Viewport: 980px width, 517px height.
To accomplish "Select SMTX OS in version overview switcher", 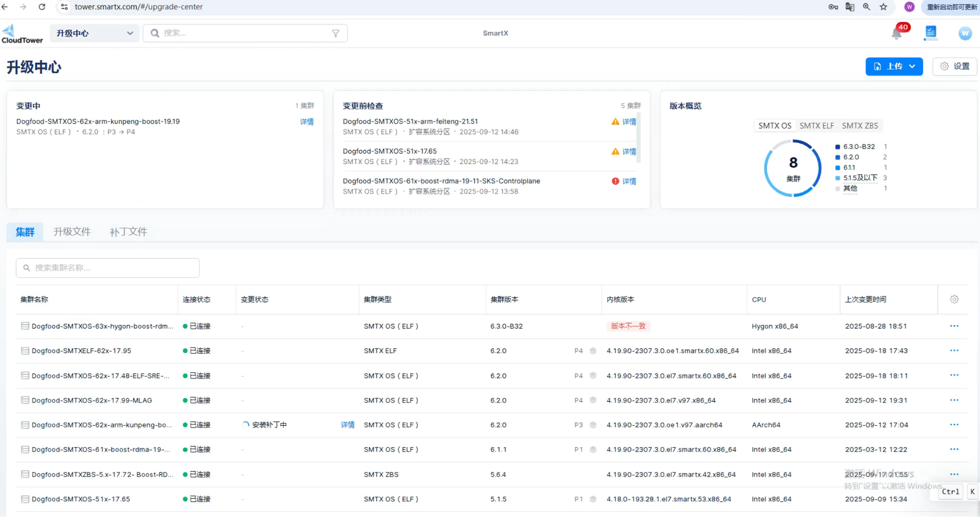I will [x=774, y=126].
